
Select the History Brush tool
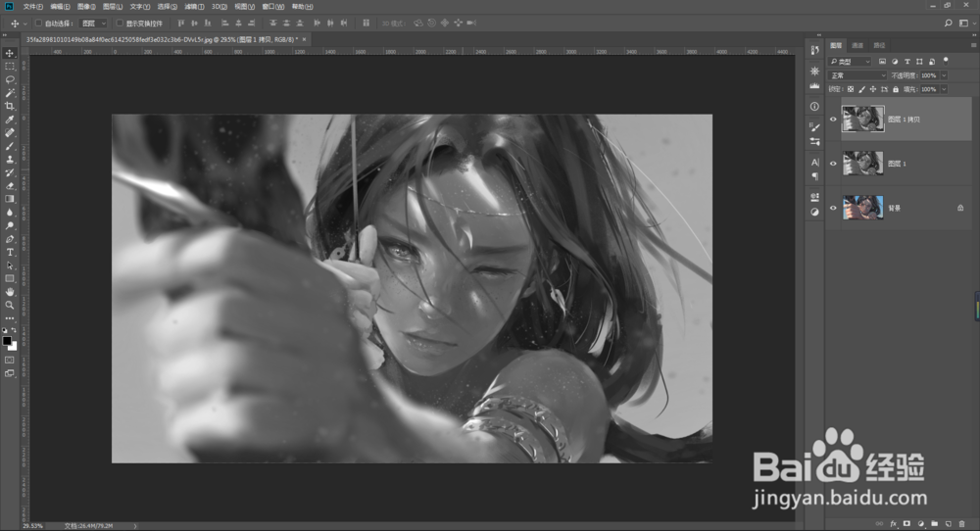(x=10, y=172)
